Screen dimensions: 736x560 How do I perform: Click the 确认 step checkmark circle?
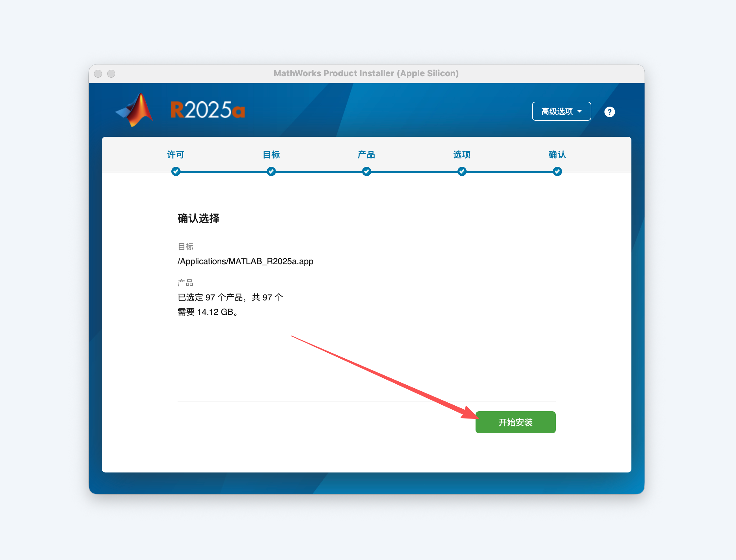click(x=557, y=171)
